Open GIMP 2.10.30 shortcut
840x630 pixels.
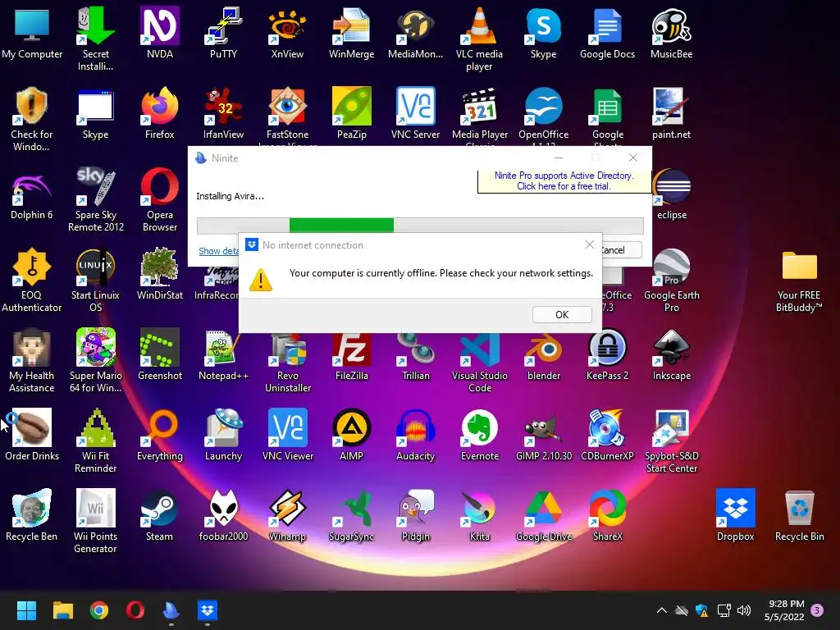click(543, 435)
